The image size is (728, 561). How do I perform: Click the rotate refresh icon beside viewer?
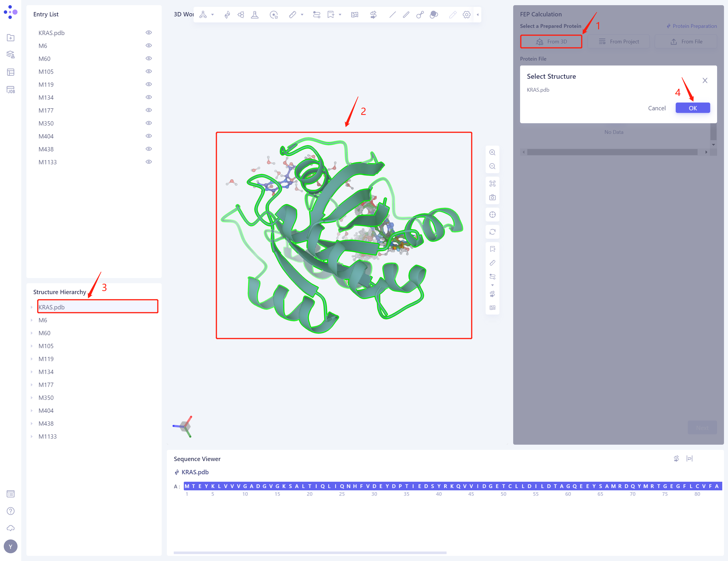click(492, 232)
